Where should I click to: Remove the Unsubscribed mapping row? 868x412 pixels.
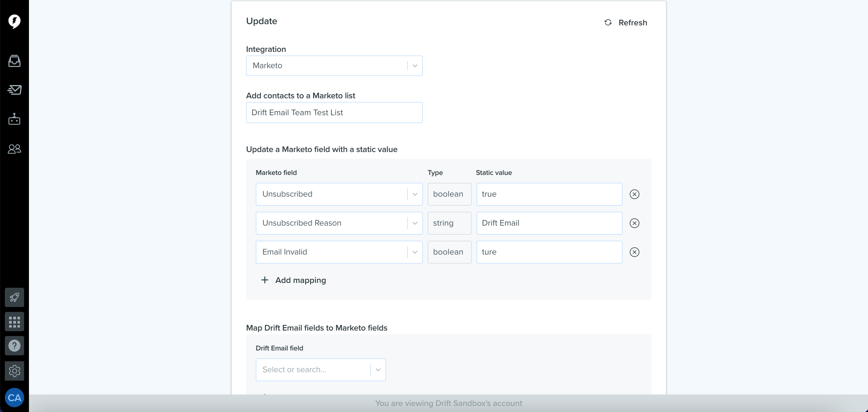point(634,194)
